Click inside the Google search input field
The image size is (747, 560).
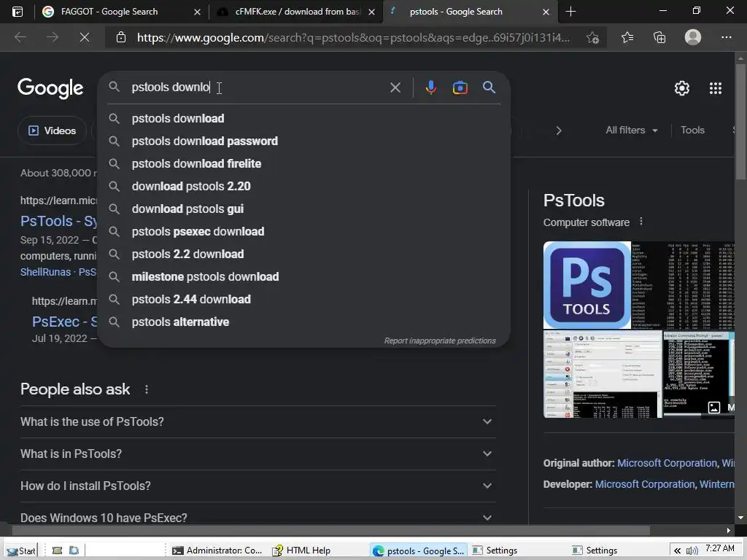(258, 87)
